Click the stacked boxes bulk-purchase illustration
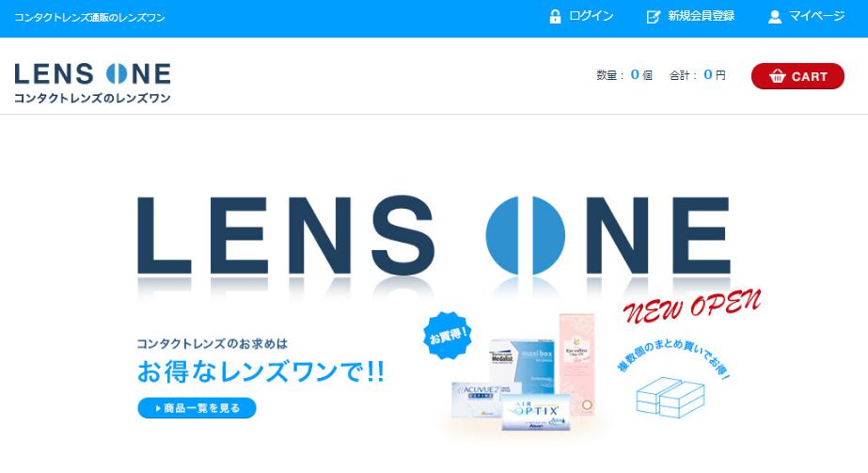 coord(671,397)
